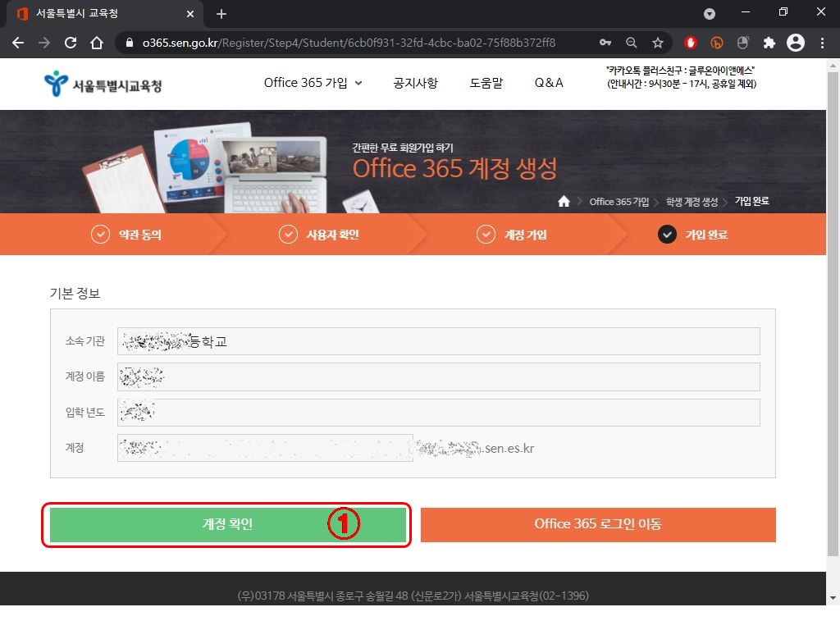Click Office 365 로그인 이동 button
This screenshot has width=840, height=630.
coord(598,525)
